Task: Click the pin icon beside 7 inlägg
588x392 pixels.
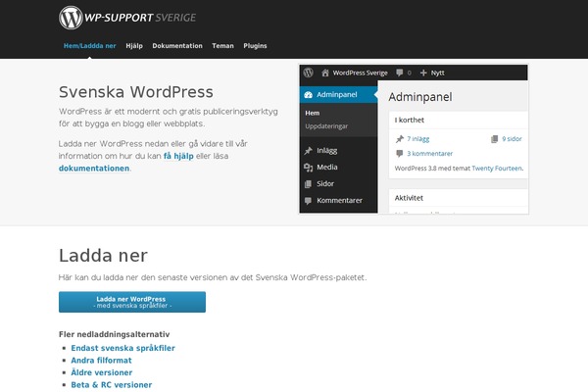Action: pos(400,139)
